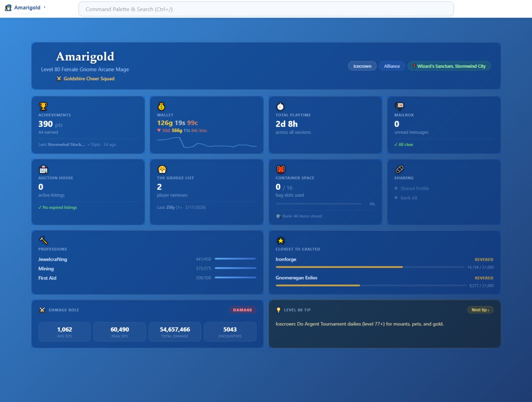Click the achievements trophy icon
This screenshot has height=402, width=532.
coord(43,106)
